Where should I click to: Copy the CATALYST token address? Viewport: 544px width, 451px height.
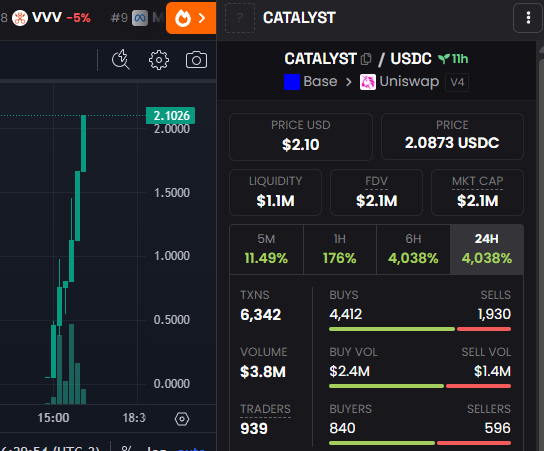click(366, 59)
